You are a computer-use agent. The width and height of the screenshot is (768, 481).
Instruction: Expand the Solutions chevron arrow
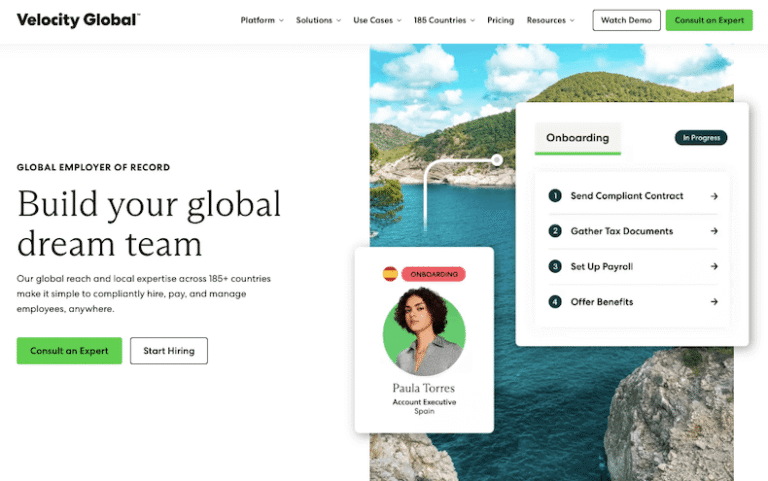pyautogui.click(x=338, y=21)
